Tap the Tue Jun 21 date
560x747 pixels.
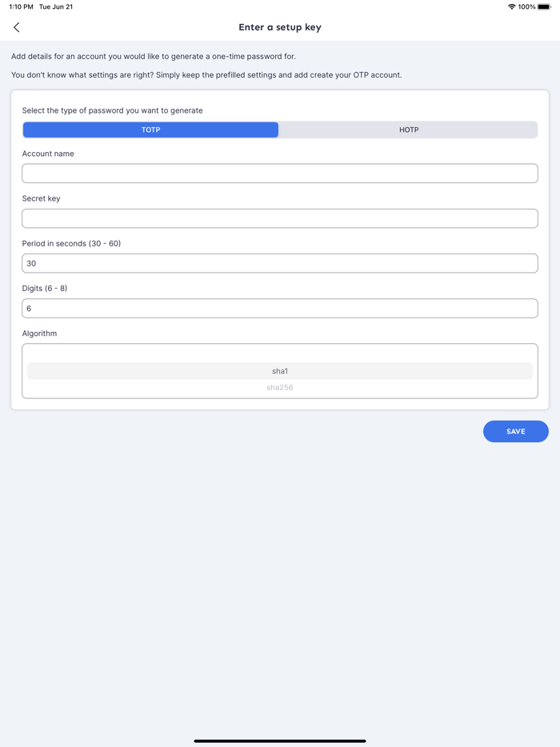[56, 7]
